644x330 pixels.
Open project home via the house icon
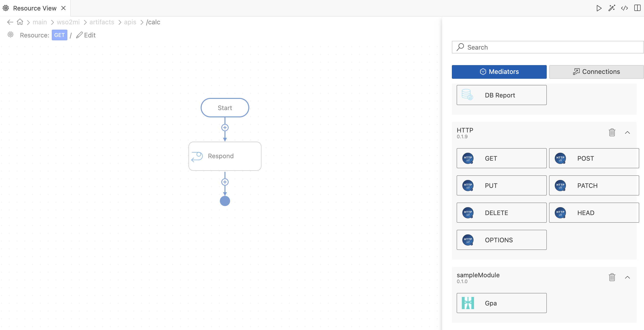(x=20, y=22)
